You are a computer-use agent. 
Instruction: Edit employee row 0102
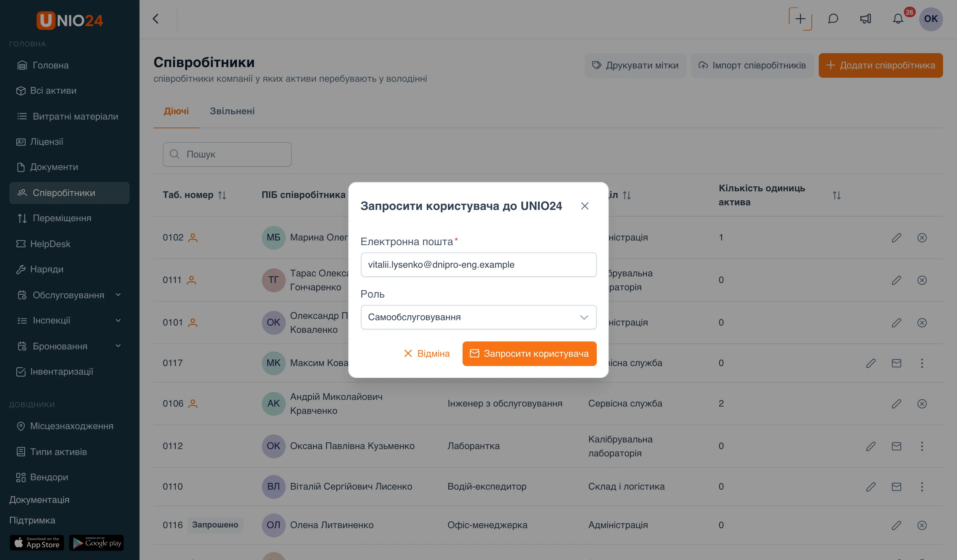(896, 238)
